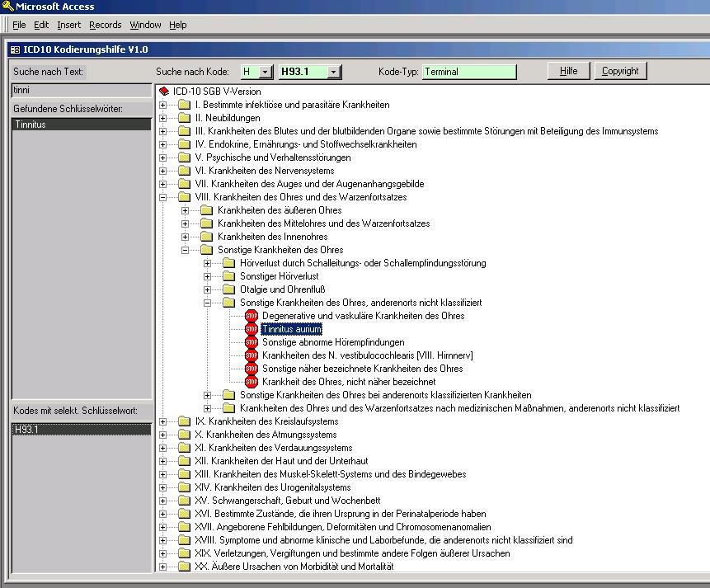
Task: Open the H93.1 code dropdown
Action: [334, 72]
